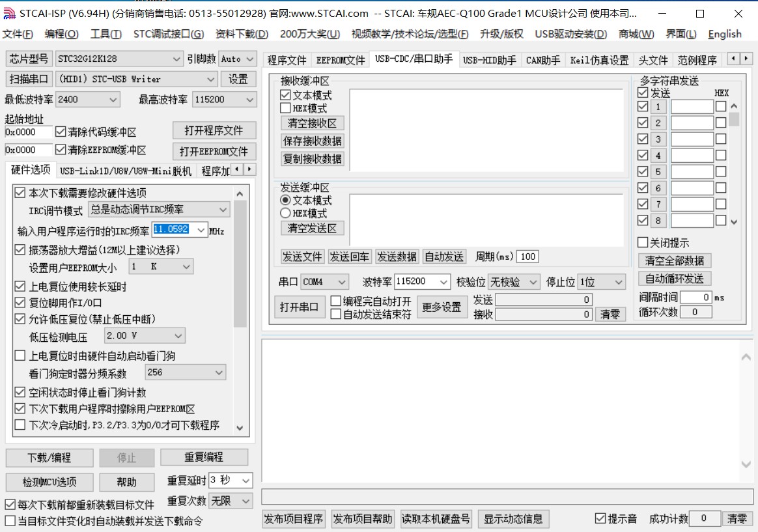Viewport: 758px width, 532px height.
Task: Switch to USB-HID助手 tab
Action: point(489,61)
